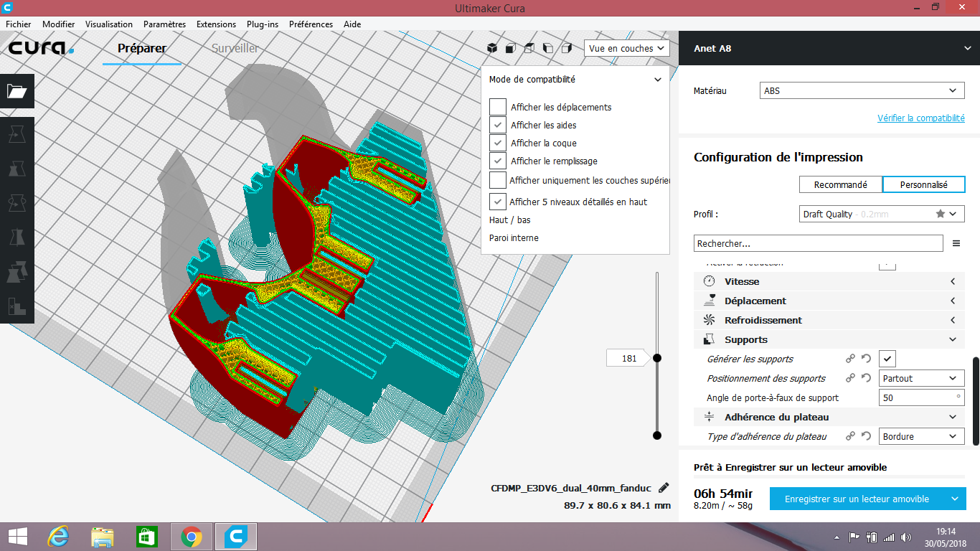Image resolution: width=980 pixels, height=551 pixels.
Task: Reset Générer les supports with revert arrow
Action: click(x=866, y=359)
